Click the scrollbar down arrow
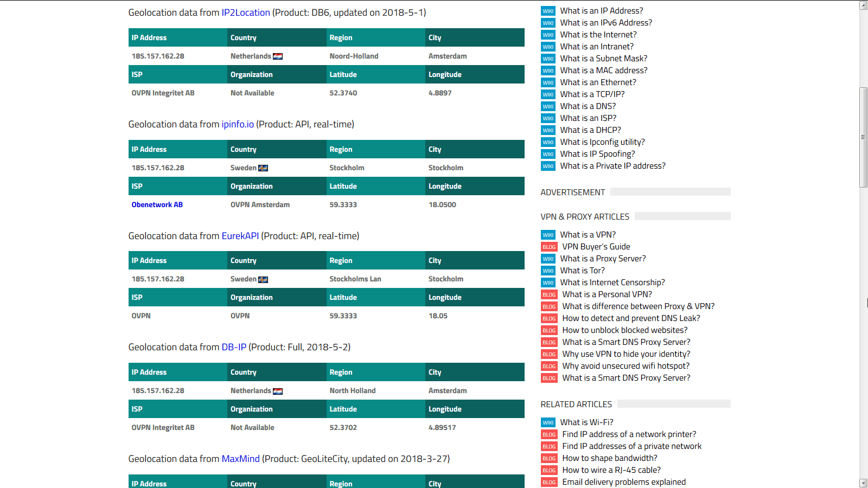 (863, 483)
